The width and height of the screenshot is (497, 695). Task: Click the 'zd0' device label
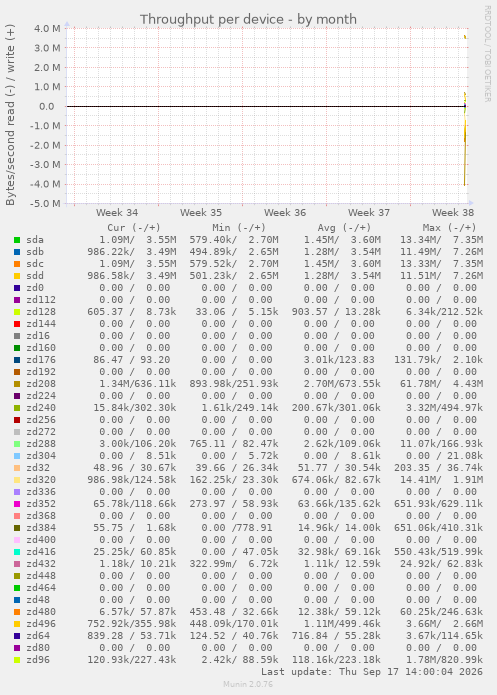click(x=35, y=288)
